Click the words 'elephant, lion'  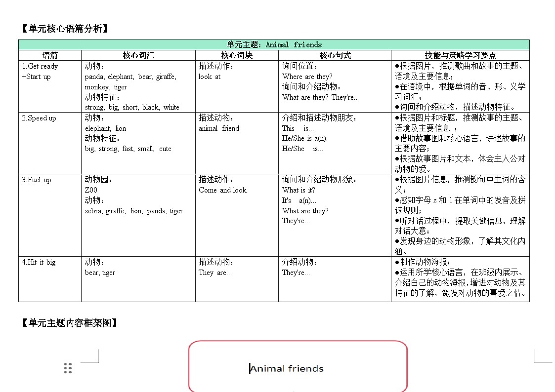coord(105,128)
